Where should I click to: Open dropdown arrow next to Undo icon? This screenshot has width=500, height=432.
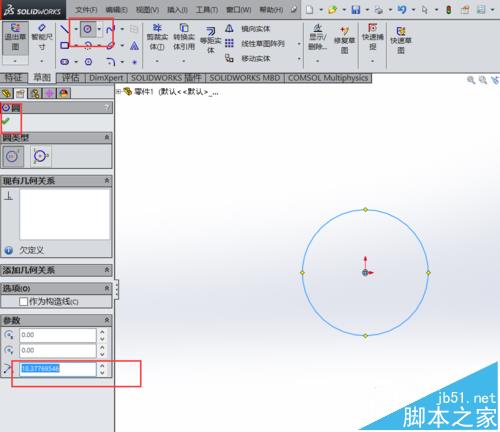(413, 10)
